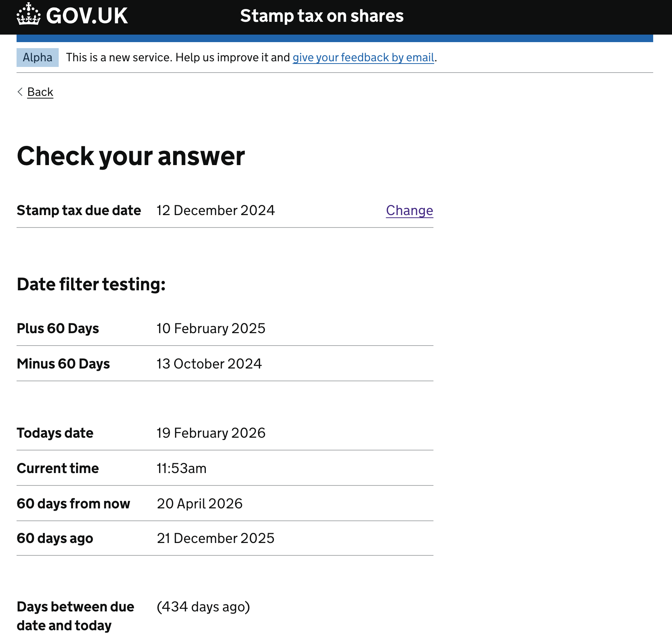672x640 pixels.
Task: Select the Days between due date label
Action: (x=75, y=616)
